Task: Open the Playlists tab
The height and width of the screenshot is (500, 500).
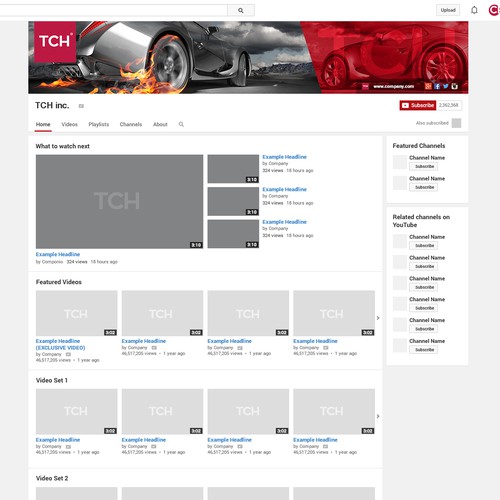Action: 99,124
